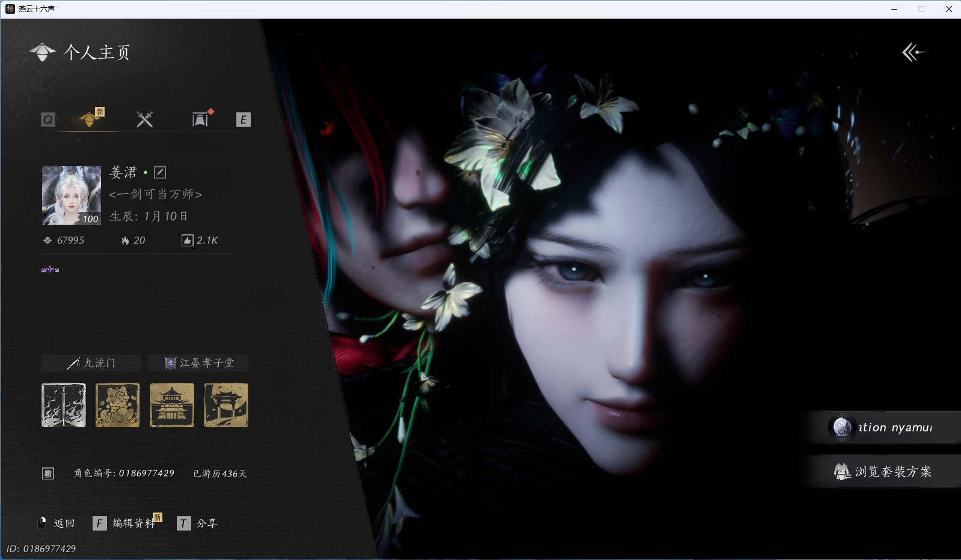Open the 九流门 sect label
The width and height of the screenshot is (961, 560).
click(x=91, y=363)
